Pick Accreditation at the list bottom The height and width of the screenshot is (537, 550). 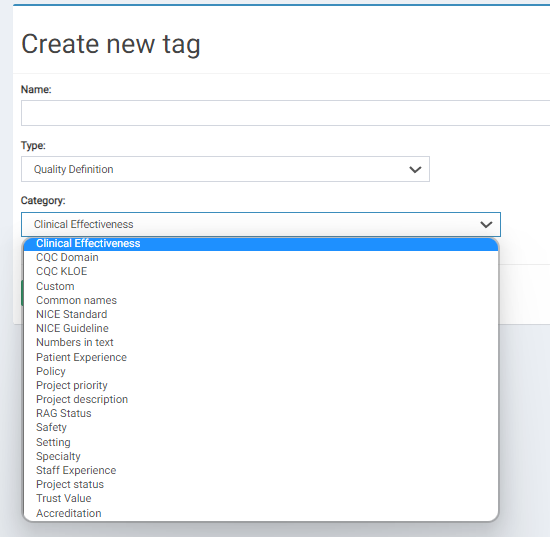click(261, 513)
